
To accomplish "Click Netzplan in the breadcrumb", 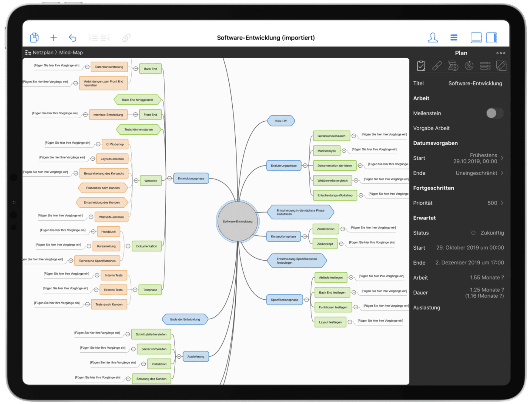I will 43,53.
